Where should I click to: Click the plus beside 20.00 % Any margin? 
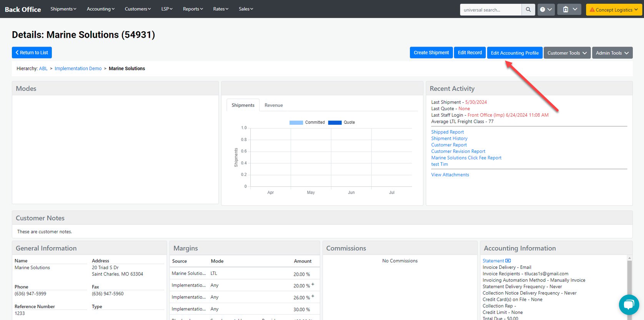pyautogui.click(x=313, y=284)
